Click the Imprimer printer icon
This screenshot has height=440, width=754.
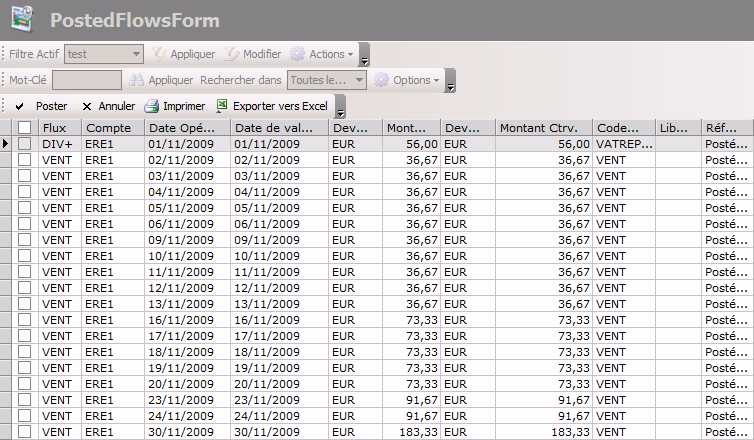pyautogui.click(x=151, y=106)
